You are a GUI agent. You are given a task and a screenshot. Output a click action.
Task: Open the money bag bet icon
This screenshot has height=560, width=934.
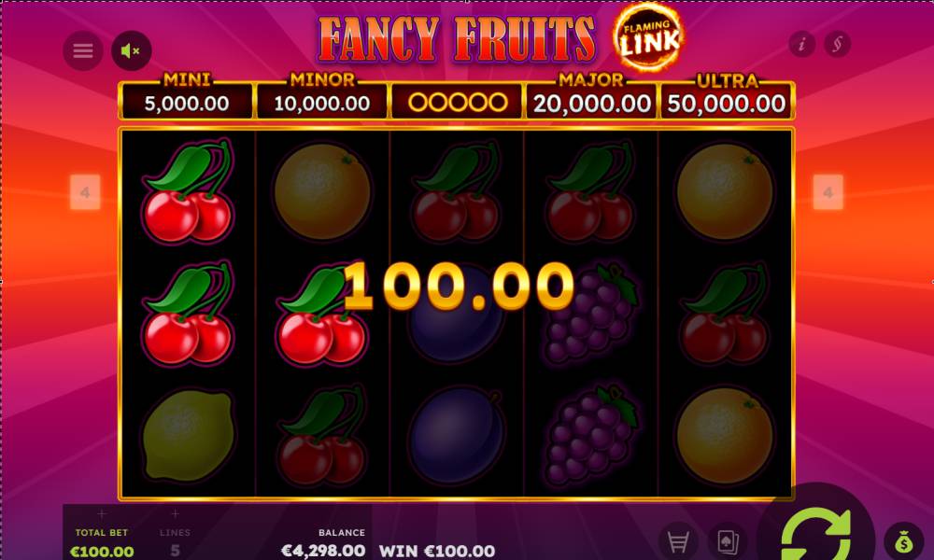903,541
